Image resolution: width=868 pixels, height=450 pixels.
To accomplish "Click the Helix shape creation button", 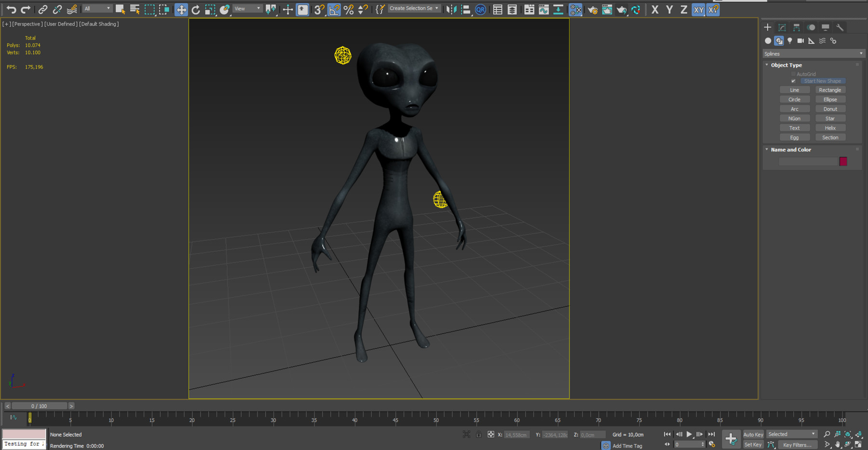I will [x=830, y=127].
